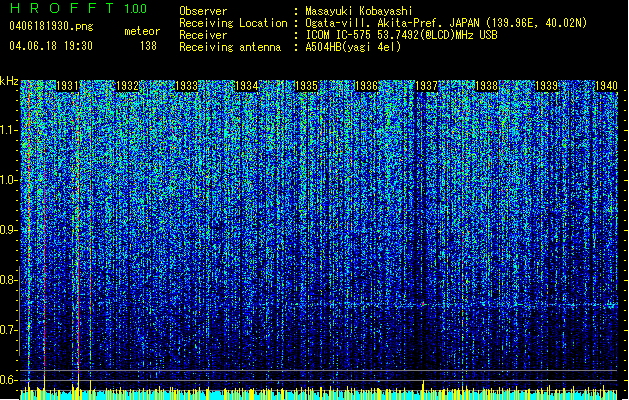Select the filename 0406181930.png
The image size is (629, 400).
point(51,26)
